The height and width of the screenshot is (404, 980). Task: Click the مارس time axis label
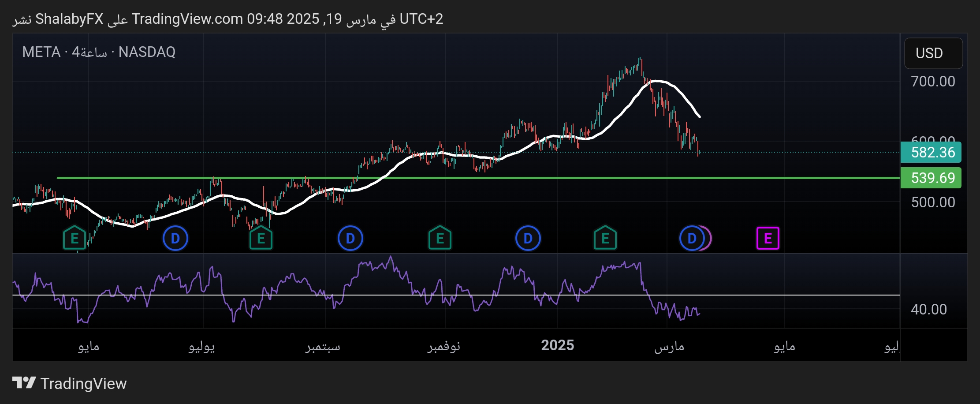[x=669, y=346]
